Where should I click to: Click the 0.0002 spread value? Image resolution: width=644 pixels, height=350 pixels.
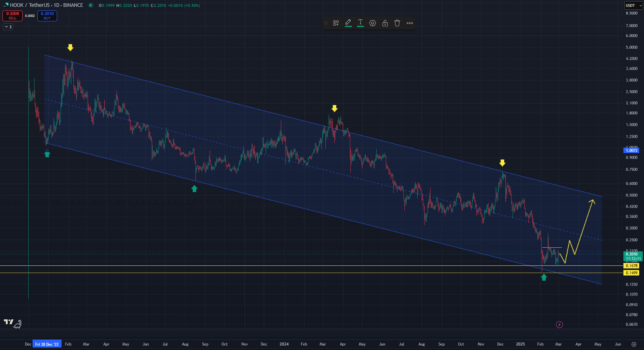30,16
